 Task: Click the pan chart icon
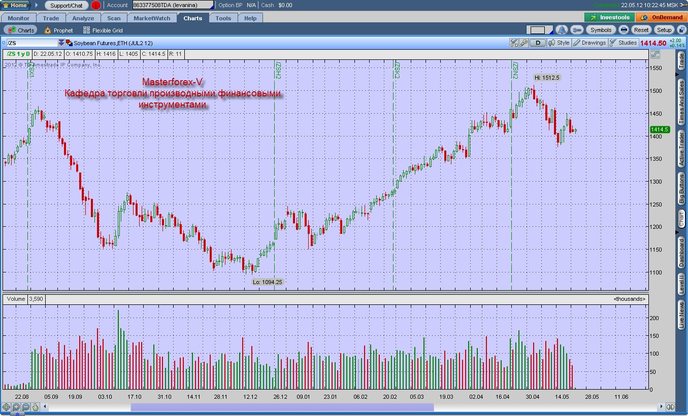pyautogui.click(x=7, y=407)
